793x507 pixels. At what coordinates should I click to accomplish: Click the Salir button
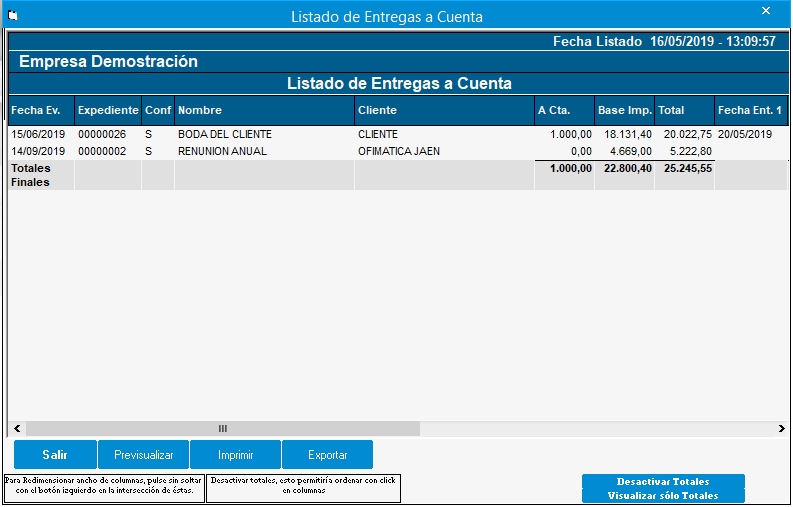coord(55,454)
